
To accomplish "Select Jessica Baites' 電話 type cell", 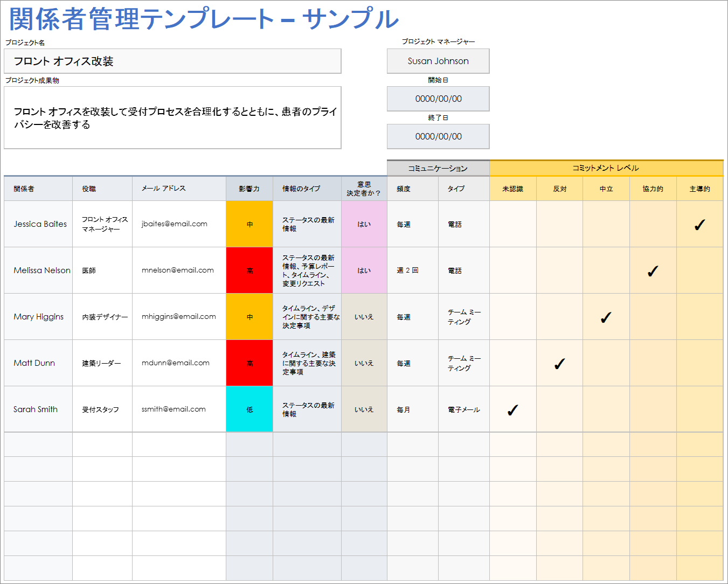I will click(464, 224).
